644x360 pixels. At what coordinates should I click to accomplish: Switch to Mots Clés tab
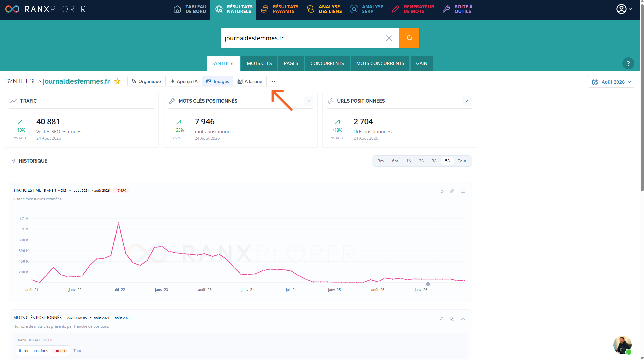[x=259, y=63]
